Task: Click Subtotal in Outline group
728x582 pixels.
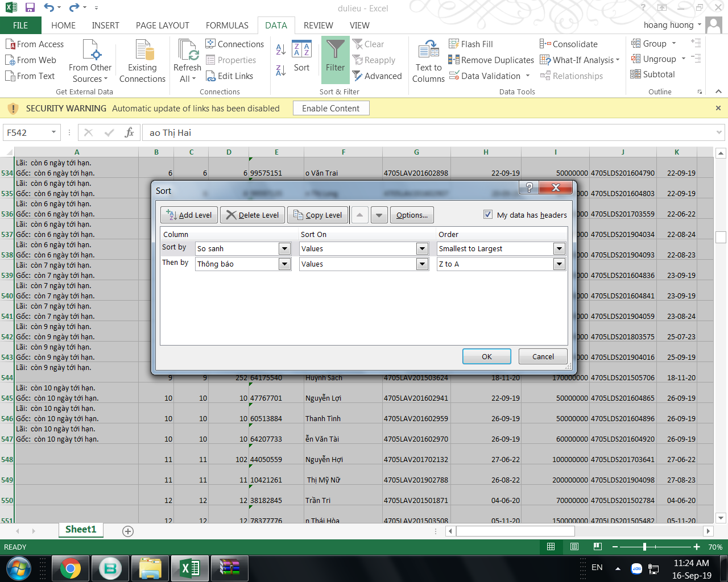Action: (653, 74)
